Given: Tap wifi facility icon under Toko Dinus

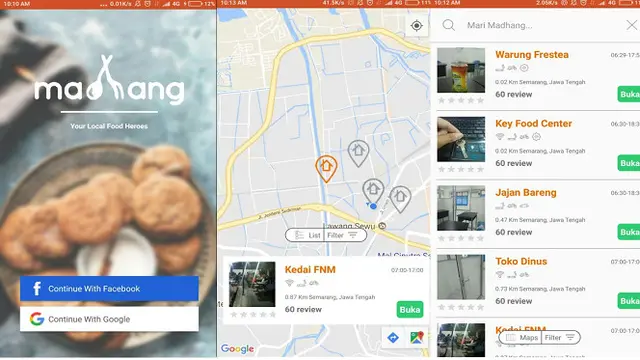Looking at the screenshot, I should [x=500, y=275].
